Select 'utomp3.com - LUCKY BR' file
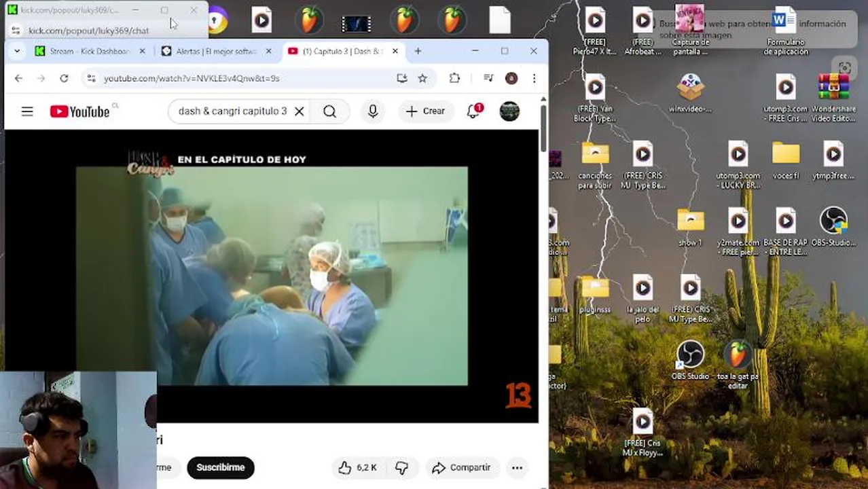The height and width of the screenshot is (489, 868). [738, 165]
